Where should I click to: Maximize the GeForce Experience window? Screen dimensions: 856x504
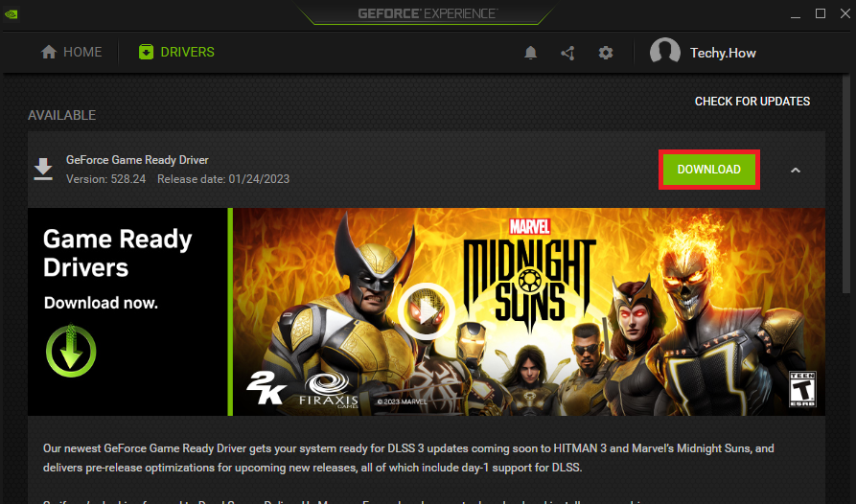click(x=820, y=13)
